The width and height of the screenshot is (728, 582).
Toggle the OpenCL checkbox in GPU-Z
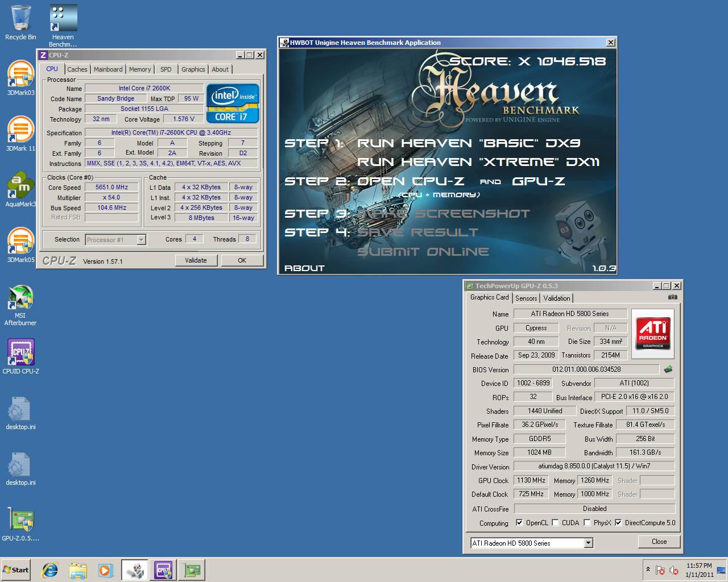click(519, 523)
